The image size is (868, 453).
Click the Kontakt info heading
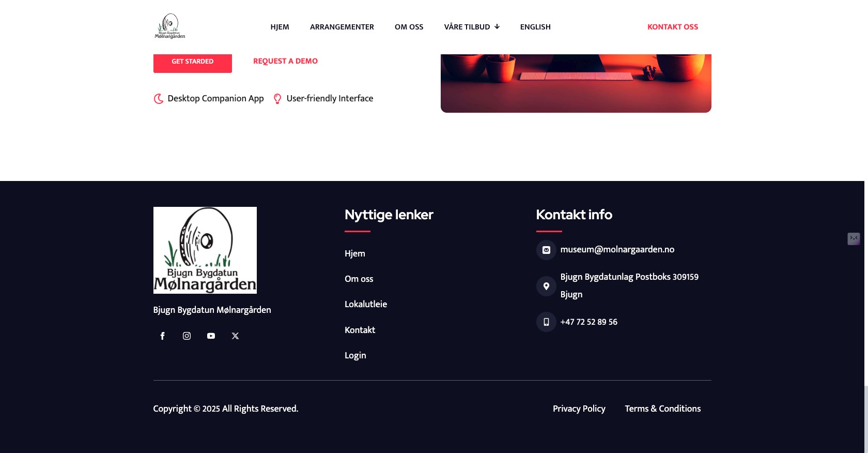click(x=574, y=215)
